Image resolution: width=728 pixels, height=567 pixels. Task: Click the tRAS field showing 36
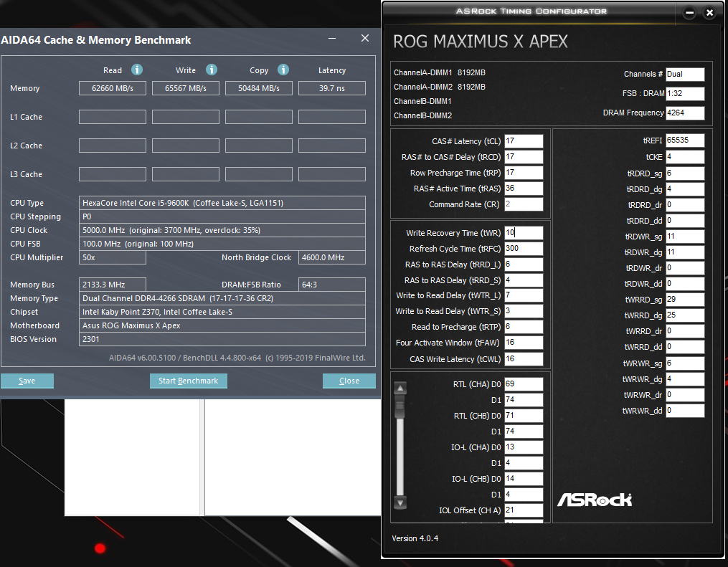coord(524,189)
